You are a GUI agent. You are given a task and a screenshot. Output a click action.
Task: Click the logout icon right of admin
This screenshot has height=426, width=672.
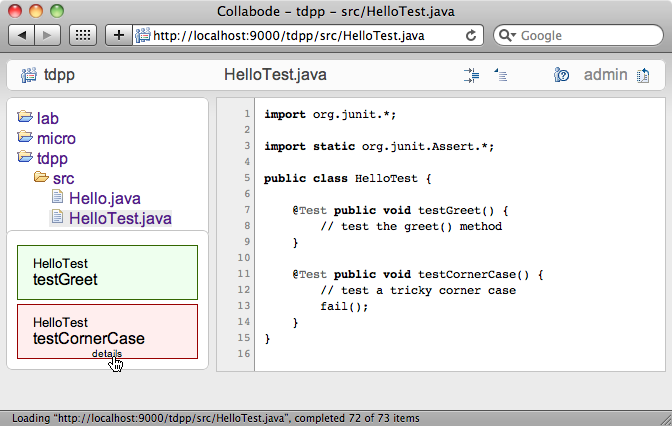(643, 75)
